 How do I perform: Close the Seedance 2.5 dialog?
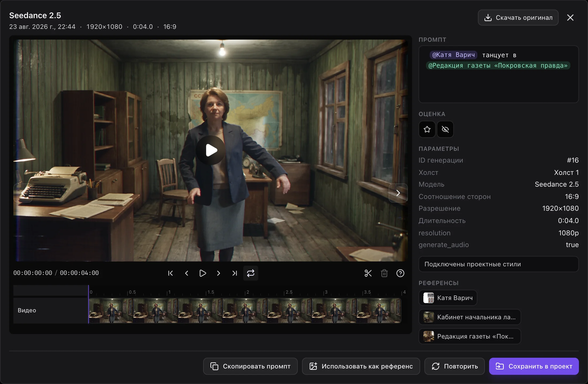pyautogui.click(x=570, y=18)
